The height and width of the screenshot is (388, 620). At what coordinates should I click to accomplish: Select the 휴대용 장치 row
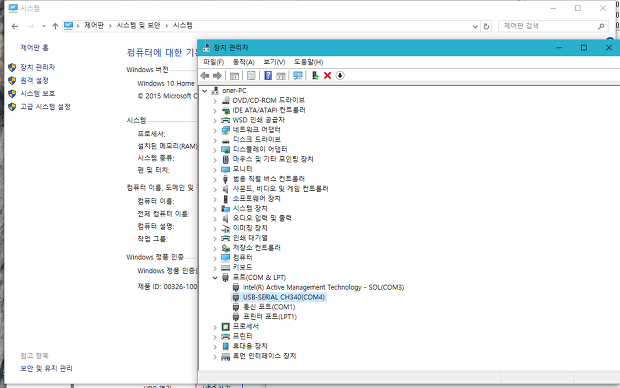click(x=250, y=346)
